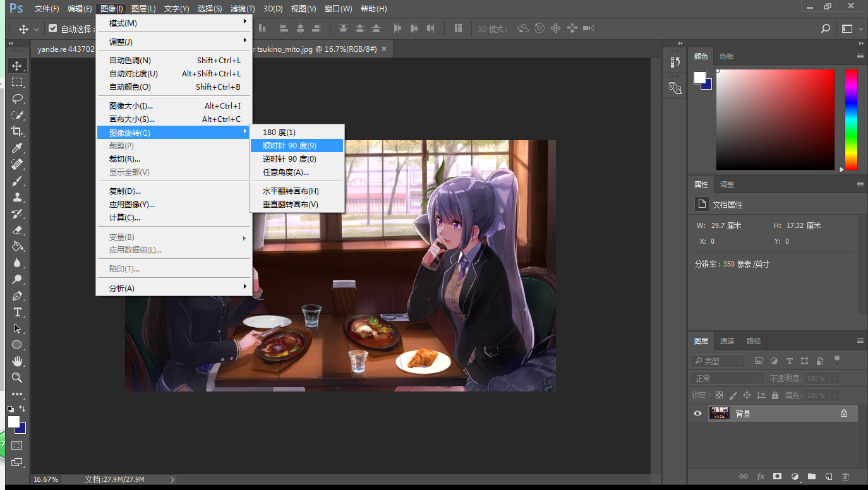Select the Quick Selection tool
Screen dimensions: 868x490
(17, 115)
